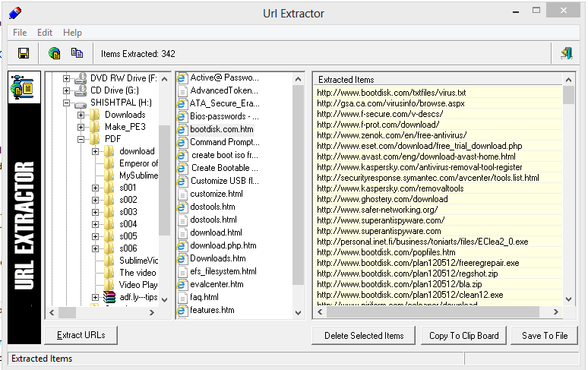Viewport: 588px width, 370px height.
Task: Click Delete Selected Items button
Action: [x=364, y=336]
